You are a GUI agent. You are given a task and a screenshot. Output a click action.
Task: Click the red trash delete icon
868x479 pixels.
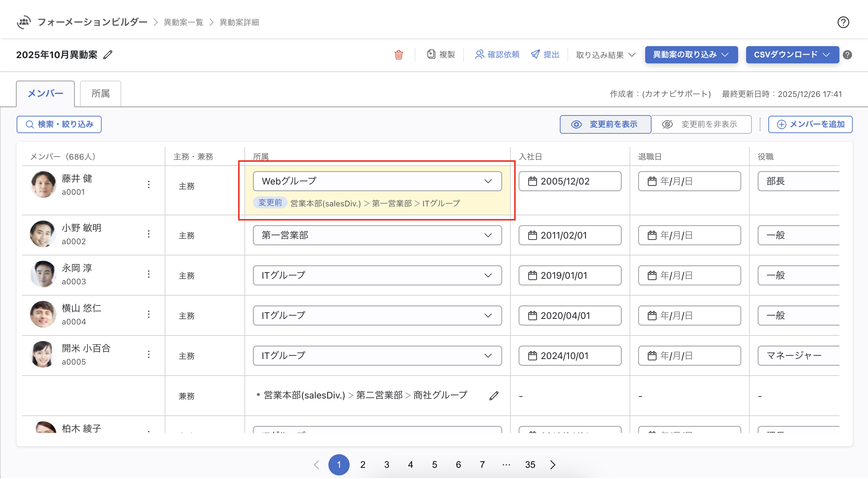(x=399, y=55)
